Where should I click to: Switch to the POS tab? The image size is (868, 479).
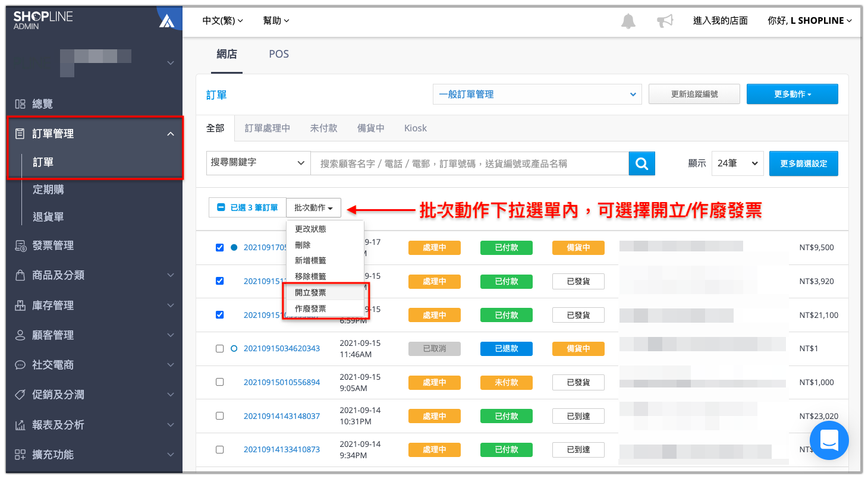point(279,54)
